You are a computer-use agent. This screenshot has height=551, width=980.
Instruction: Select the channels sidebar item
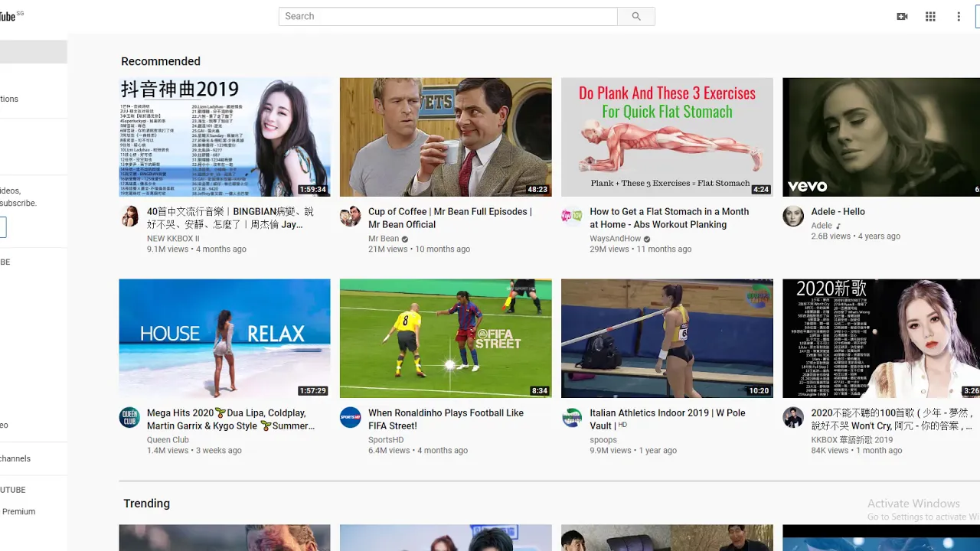tap(15, 458)
